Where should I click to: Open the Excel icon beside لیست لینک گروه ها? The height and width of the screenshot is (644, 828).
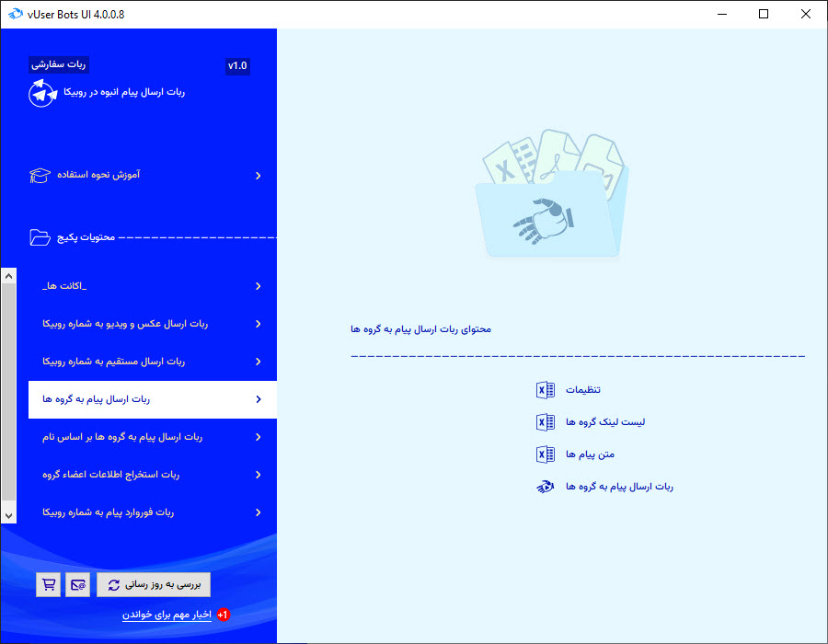[x=545, y=422]
